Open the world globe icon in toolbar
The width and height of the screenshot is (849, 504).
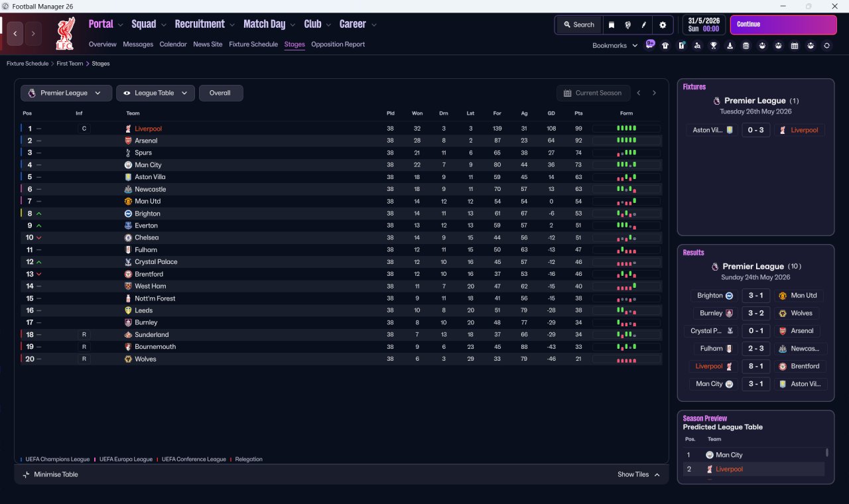pyautogui.click(x=627, y=25)
